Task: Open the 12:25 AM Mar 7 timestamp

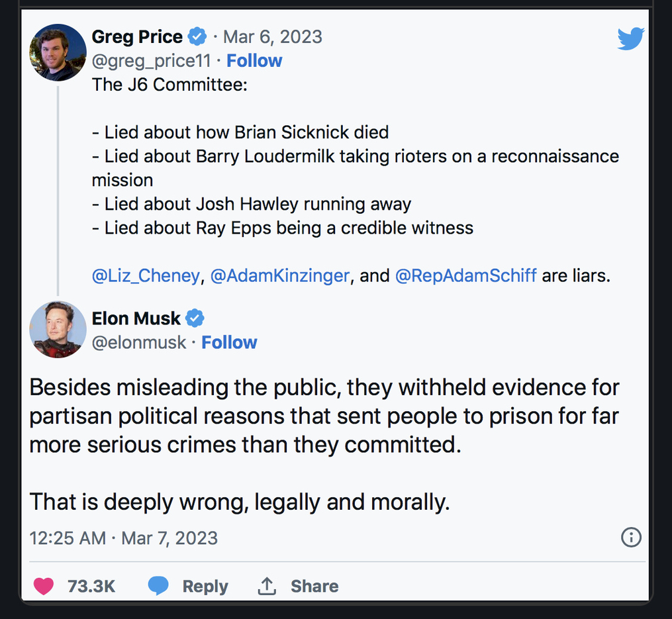Action: click(x=123, y=538)
